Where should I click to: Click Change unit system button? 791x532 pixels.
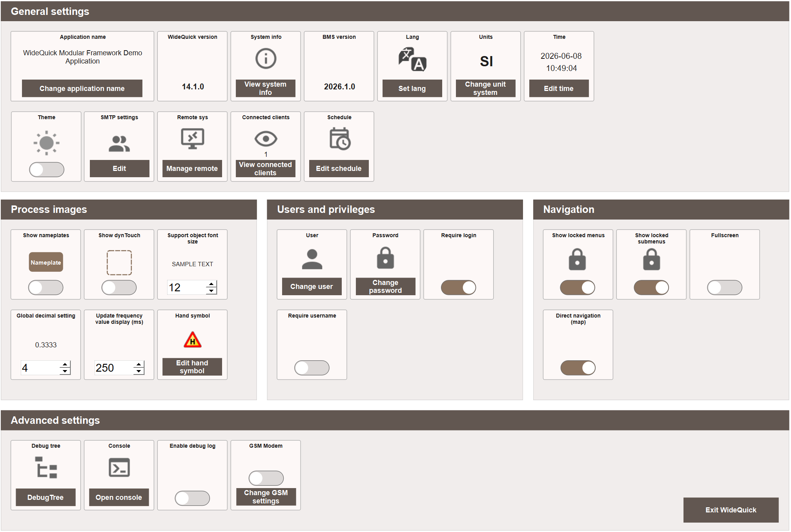pos(485,88)
